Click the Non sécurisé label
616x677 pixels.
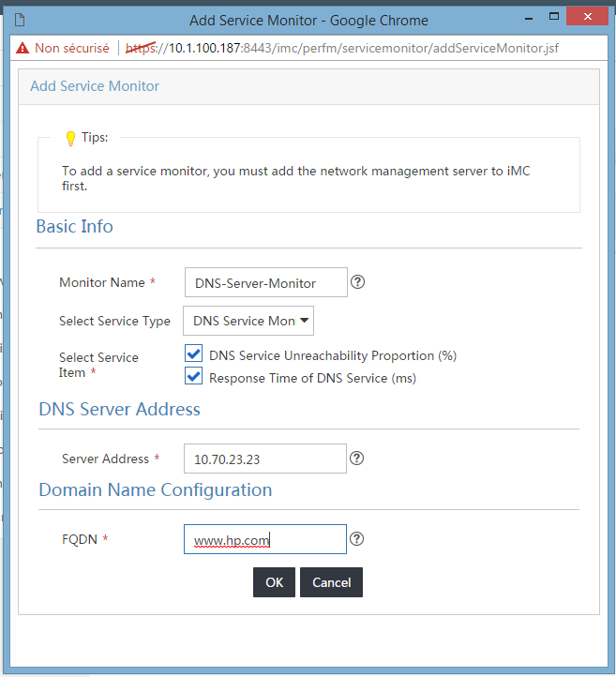tap(72, 48)
